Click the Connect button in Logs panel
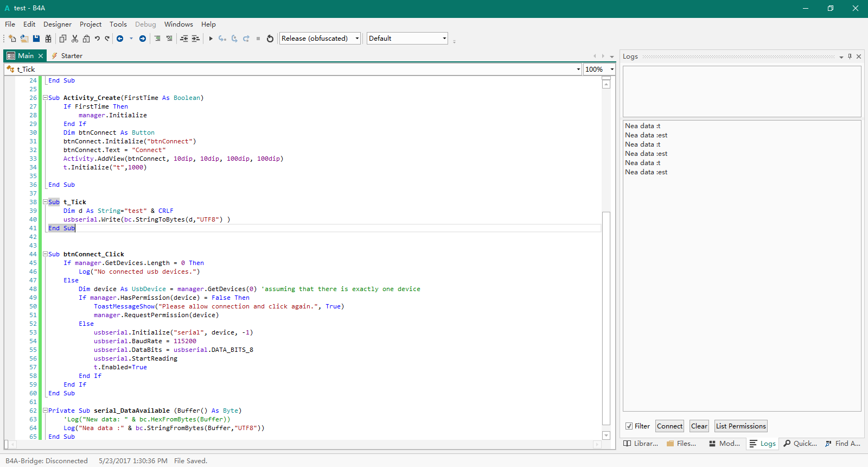This screenshot has width=868, height=467. (x=669, y=426)
